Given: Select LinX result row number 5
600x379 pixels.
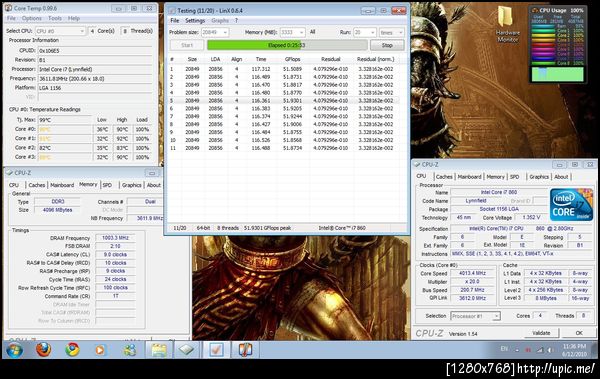Looking at the screenshot, I should 284,100.
